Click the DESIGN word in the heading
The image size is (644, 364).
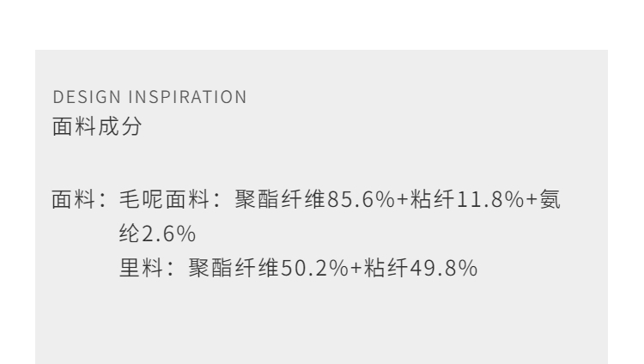pos(76,97)
